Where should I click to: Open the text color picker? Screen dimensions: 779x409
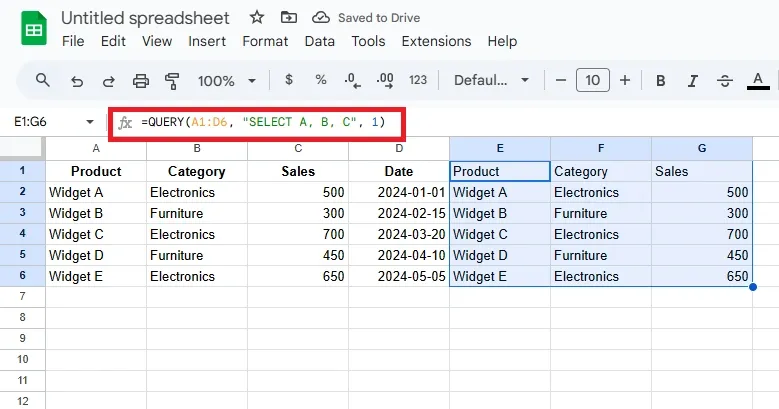[x=758, y=80]
